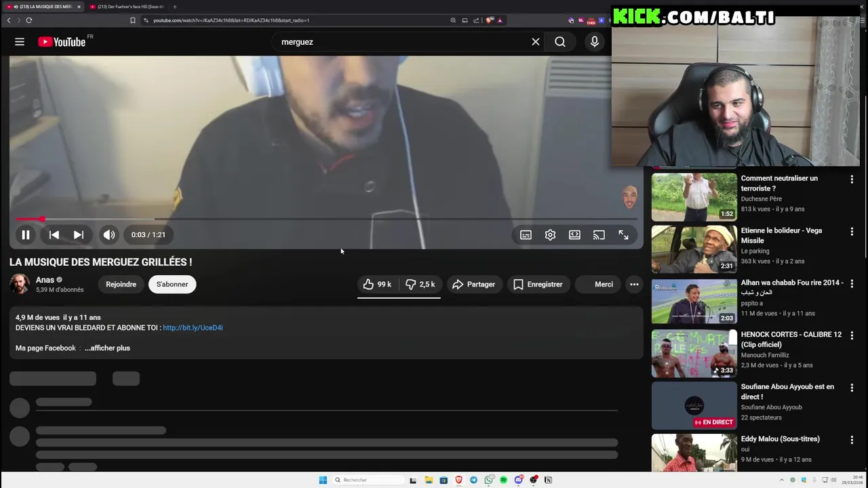Open File Explorer from the taskbar
Viewport: 868px width, 488px height.
click(429, 480)
